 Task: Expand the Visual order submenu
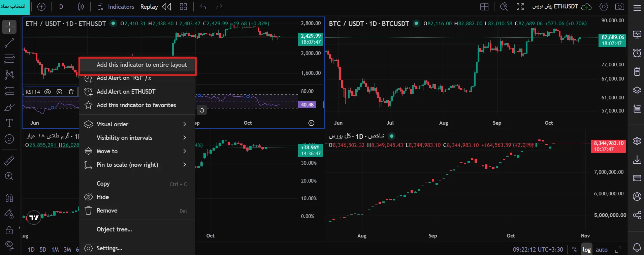137,124
